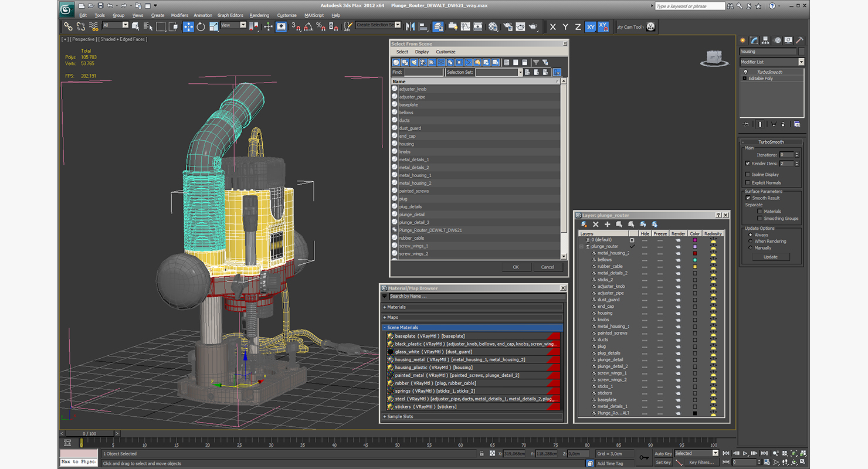
Task: Click Cancel in Select From Scene
Action: pyautogui.click(x=547, y=267)
